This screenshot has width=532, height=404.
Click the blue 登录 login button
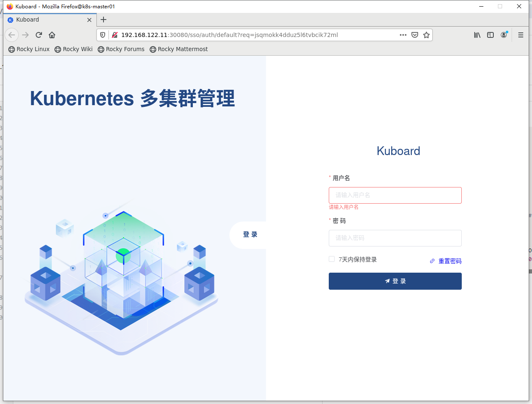[395, 281]
